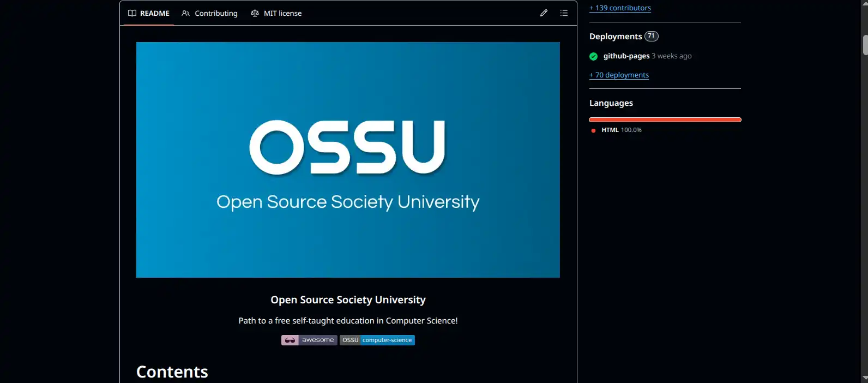Switch to the README tab
Screen dimensions: 868x383
coord(149,13)
